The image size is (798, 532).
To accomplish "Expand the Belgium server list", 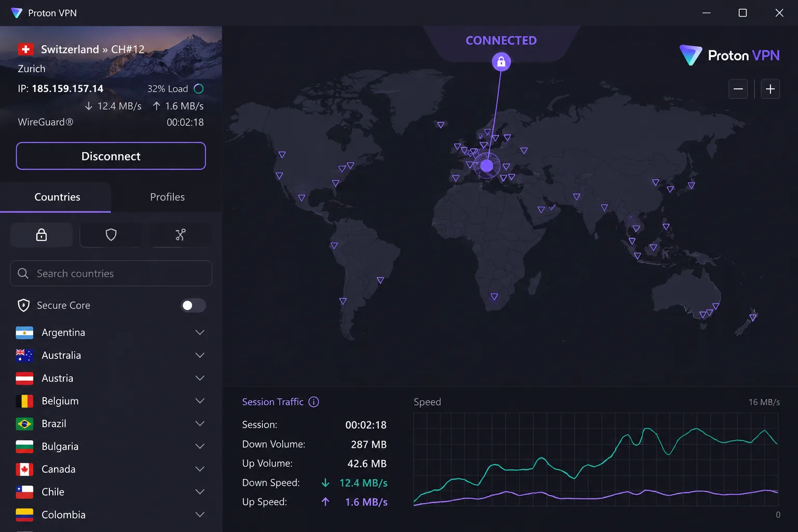I will coord(200,401).
